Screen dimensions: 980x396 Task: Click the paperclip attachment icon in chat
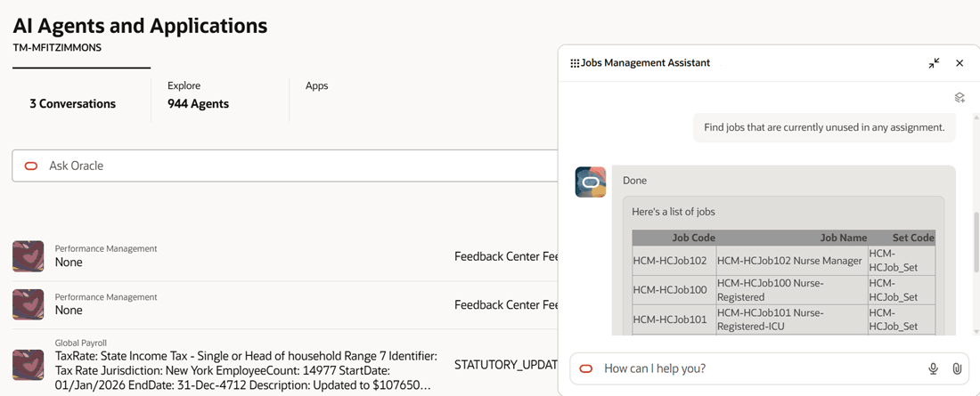(956, 368)
